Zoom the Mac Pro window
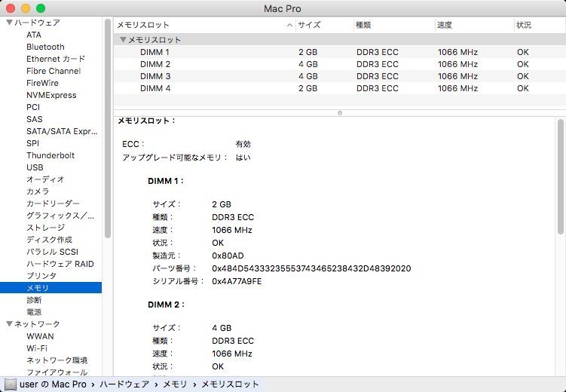This screenshot has height=392, width=566. click(41, 8)
